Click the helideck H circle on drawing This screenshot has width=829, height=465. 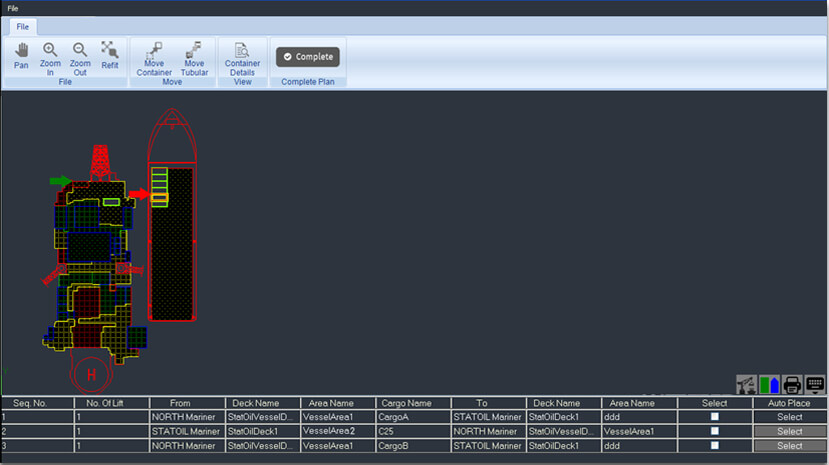[x=92, y=374]
